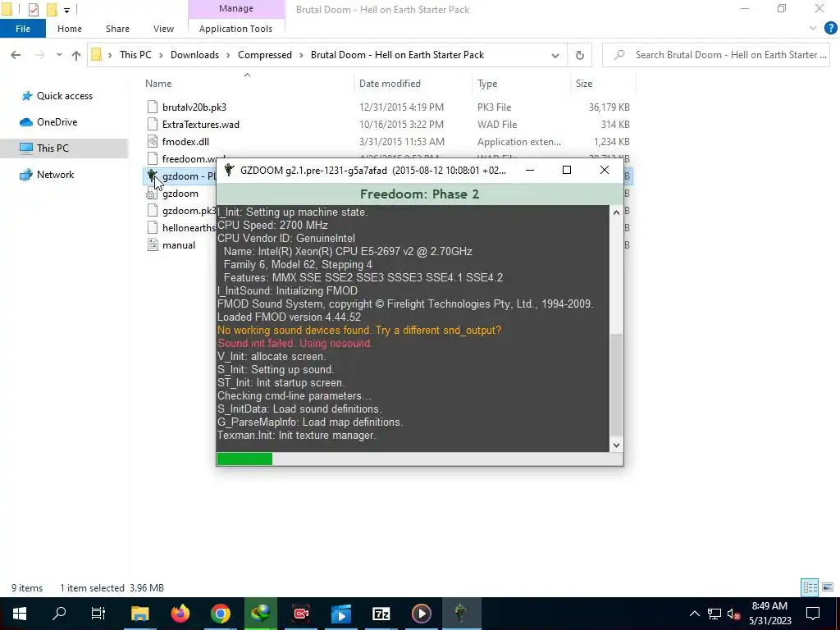Switch to the View ribbon tab
Screen dimensions: 840x630
click(163, 29)
